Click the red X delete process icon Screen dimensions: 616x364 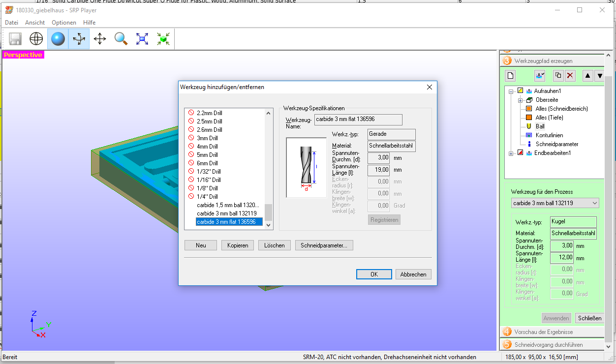570,76
